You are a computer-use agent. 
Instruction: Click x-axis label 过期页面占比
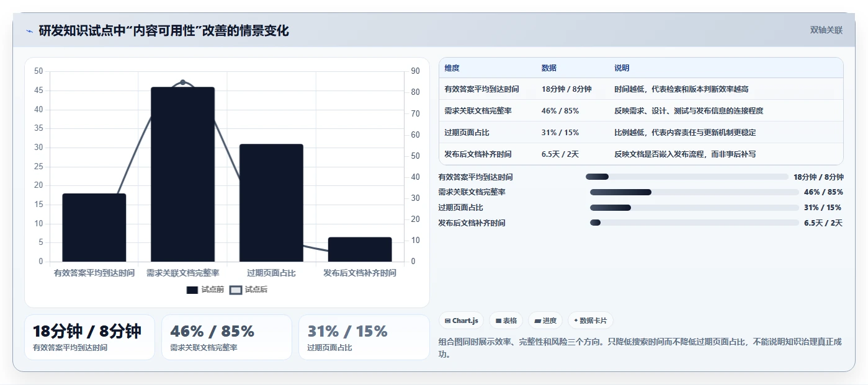271,273
